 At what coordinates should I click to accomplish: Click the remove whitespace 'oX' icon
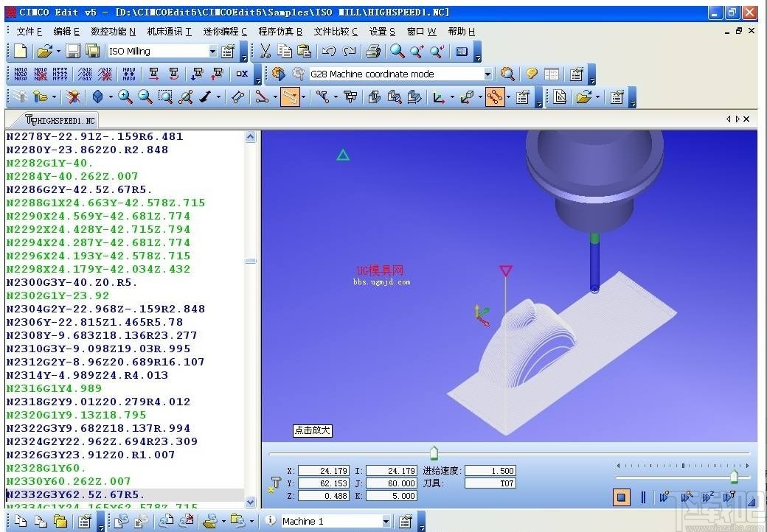(x=242, y=74)
